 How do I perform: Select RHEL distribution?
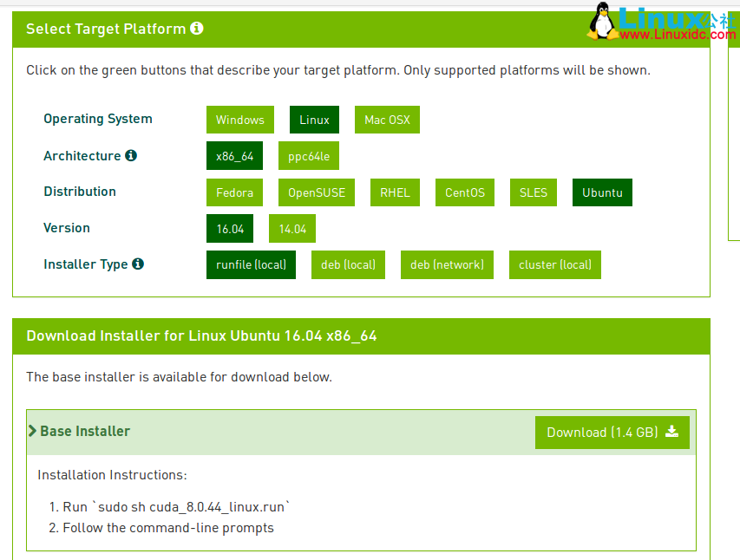click(395, 192)
